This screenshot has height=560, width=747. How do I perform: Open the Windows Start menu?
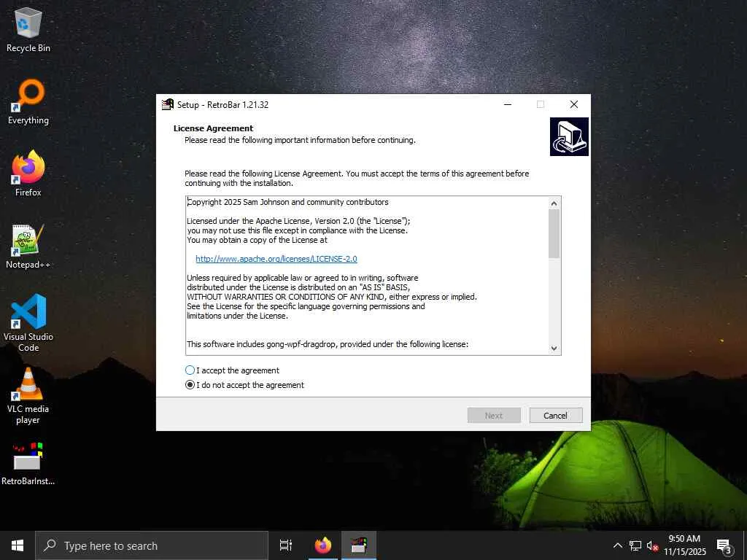click(x=18, y=545)
